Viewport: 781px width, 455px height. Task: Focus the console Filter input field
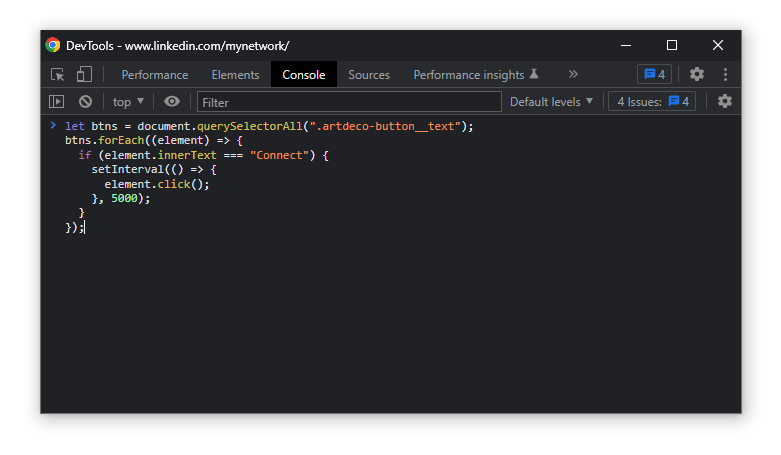point(349,102)
